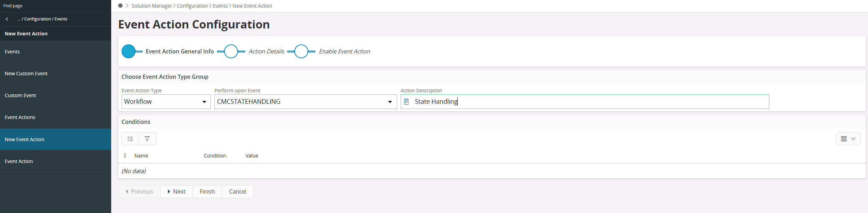Select New Custom Event sidebar item

tap(26, 74)
